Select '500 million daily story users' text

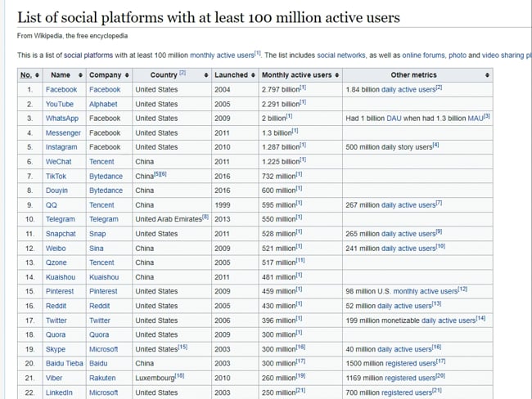click(389, 147)
